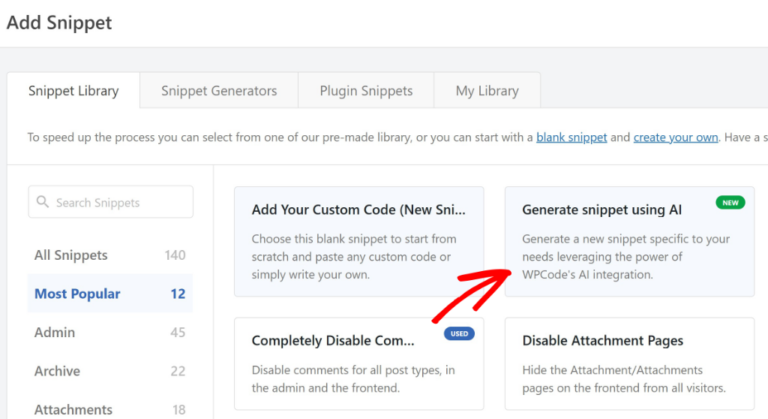The image size is (768, 419).
Task: Open the Add Your Custom Code card
Action: pyautogui.click(x=359, y=242)
